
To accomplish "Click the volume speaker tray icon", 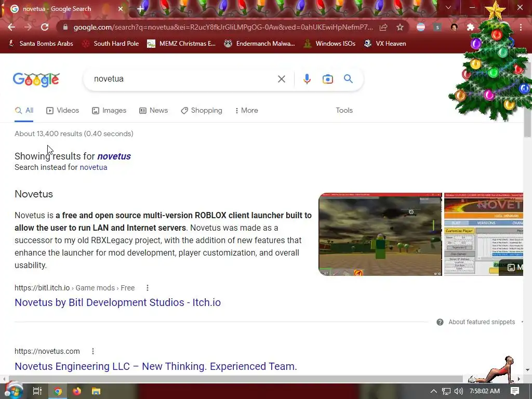I will 458,391.
